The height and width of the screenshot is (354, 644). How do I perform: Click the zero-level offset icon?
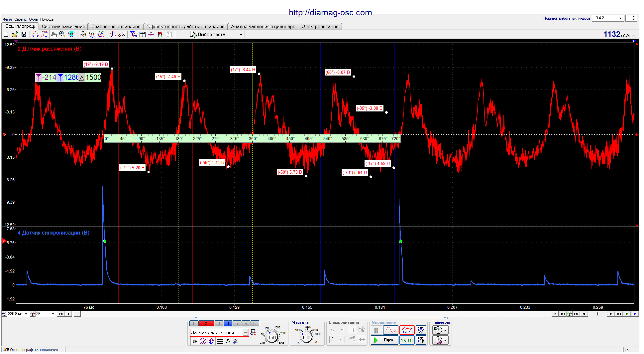point(122,34)
